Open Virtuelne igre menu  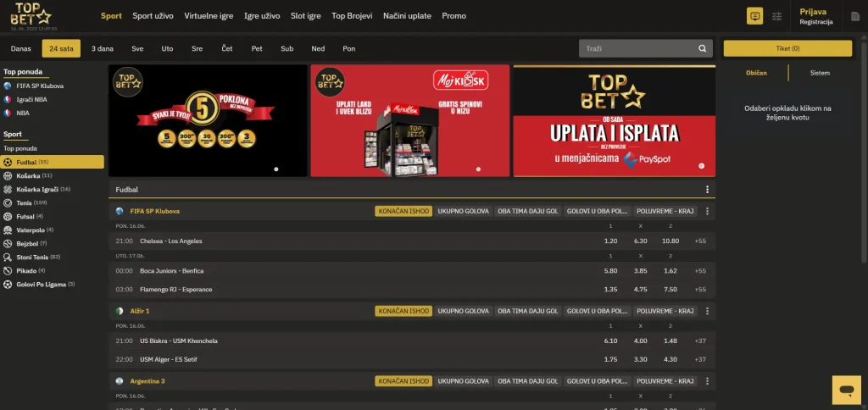pyautogui.click(x=209, y=16)
